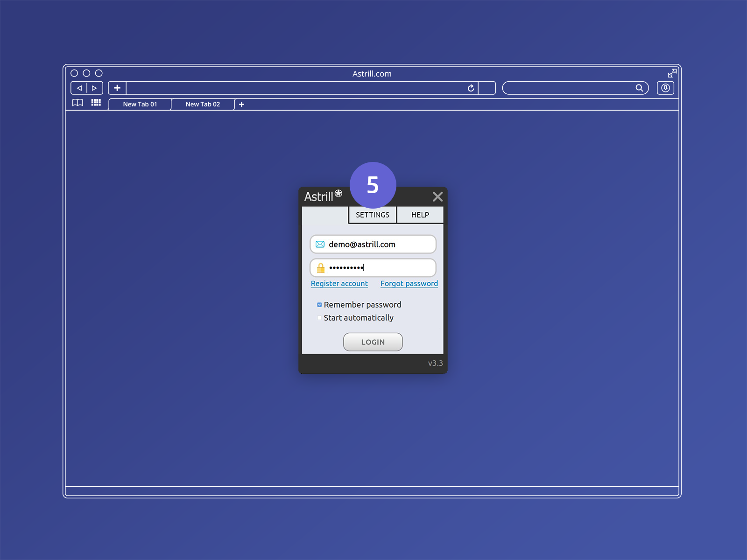
Task: Go back with the browser back arrow
Action: click(x=79, y=88)
